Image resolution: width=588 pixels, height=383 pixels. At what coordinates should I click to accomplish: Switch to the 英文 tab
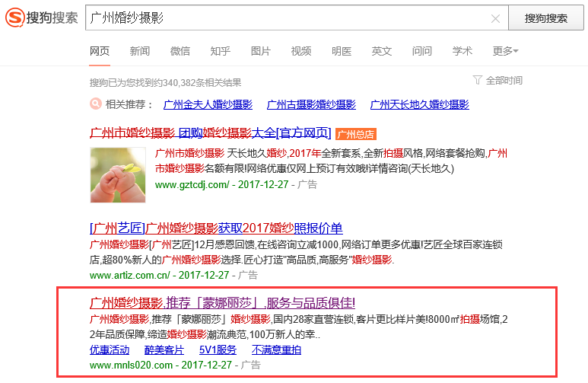tap(381, 51)
